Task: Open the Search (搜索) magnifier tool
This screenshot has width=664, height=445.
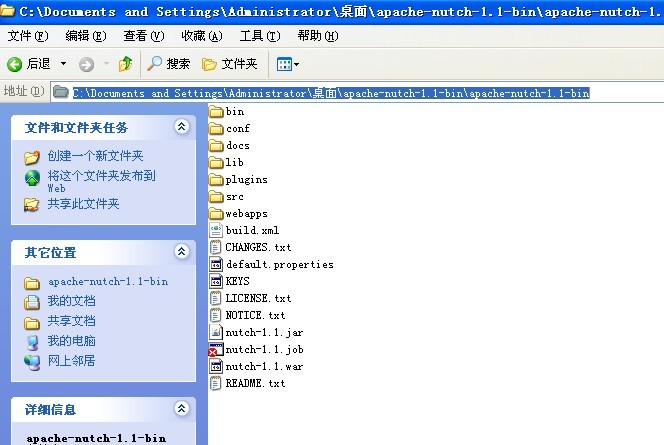Action: 168,64
